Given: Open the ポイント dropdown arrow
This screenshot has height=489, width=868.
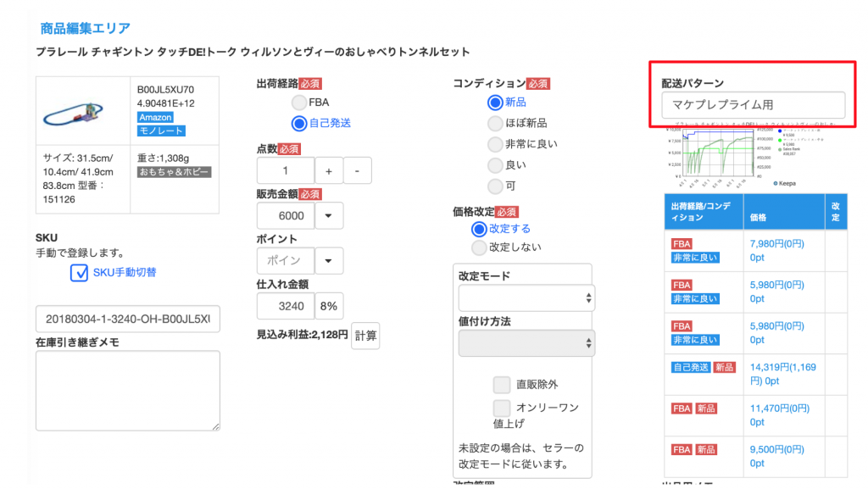Looking at the screenshot, I should tap(329, 260).
